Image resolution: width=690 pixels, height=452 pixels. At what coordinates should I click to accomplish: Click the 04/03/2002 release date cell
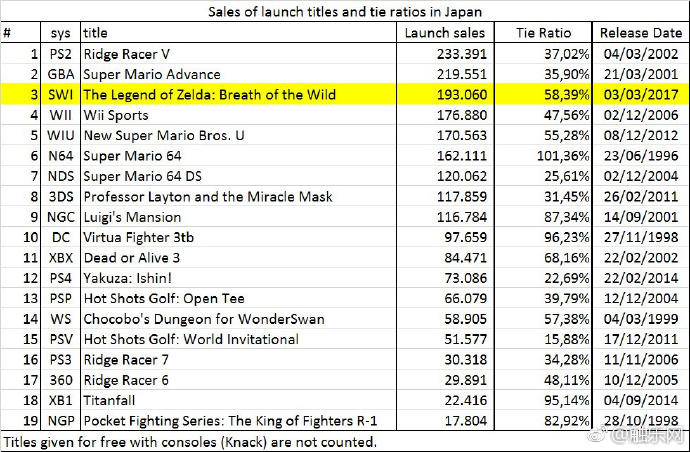(x=641, y=54)
